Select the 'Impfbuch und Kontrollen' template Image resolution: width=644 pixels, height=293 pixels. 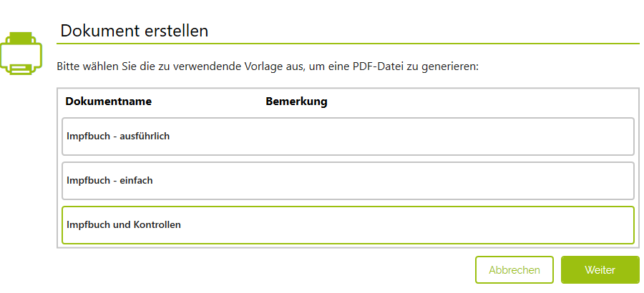coord(348,225)
